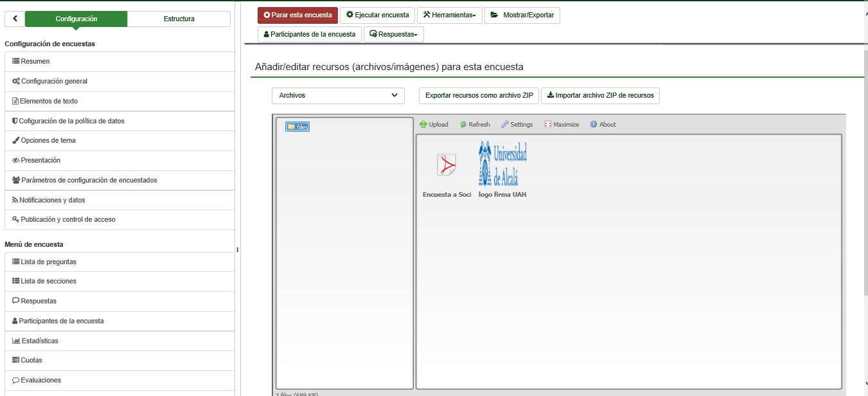Image resolution: width=868 pixels, height=396 pixels.
Task: Open the About info in file manager
Action: point(603,125)
